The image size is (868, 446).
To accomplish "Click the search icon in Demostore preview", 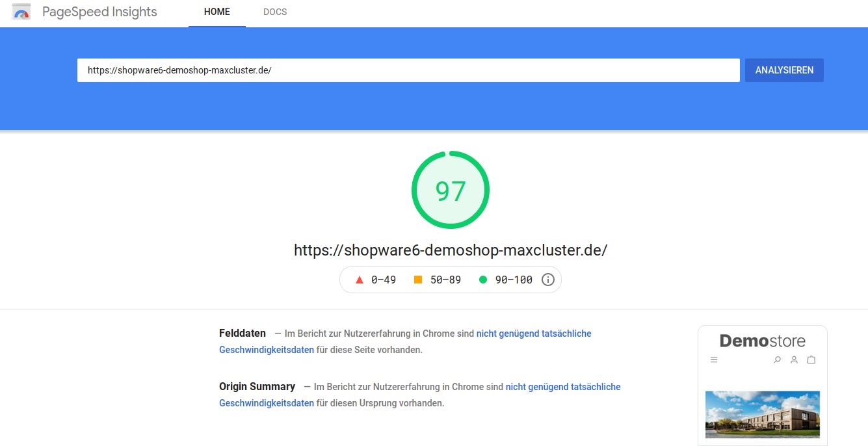I will tap(777, 360).
